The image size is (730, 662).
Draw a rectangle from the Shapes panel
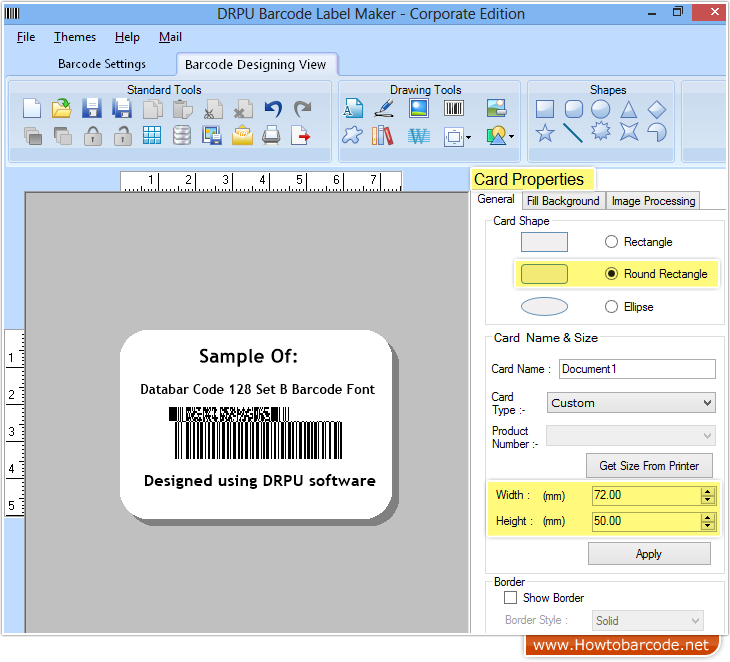(x=545, y=109)
